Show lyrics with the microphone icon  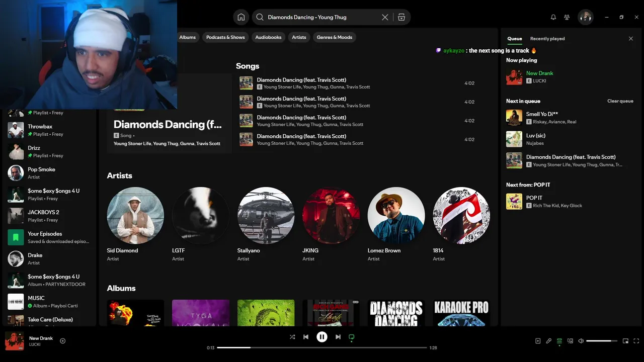tap(549, 341)
